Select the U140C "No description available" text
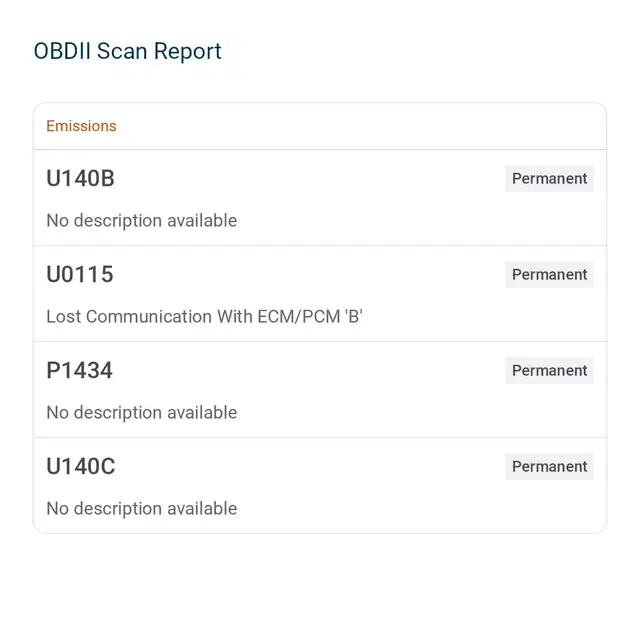The height and width of the screenshot is (640, 640). 142,508
